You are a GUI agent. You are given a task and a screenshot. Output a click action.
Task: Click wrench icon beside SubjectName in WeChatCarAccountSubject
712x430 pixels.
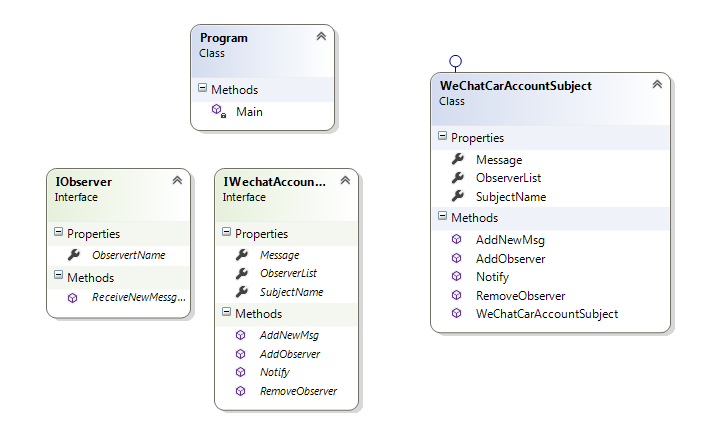click(458, 196)
